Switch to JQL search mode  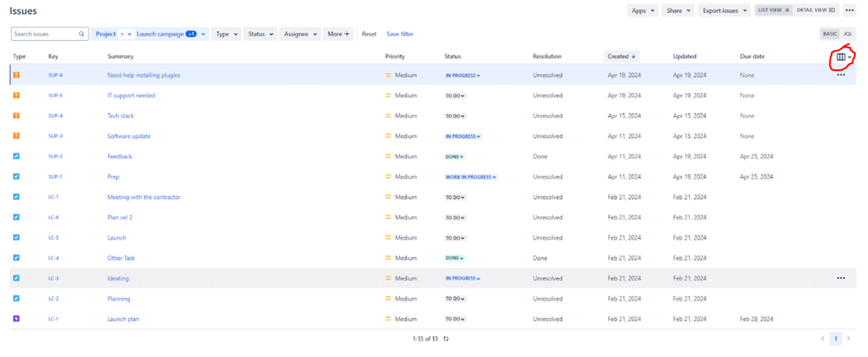pyautogui.click(x=847, y=34)
